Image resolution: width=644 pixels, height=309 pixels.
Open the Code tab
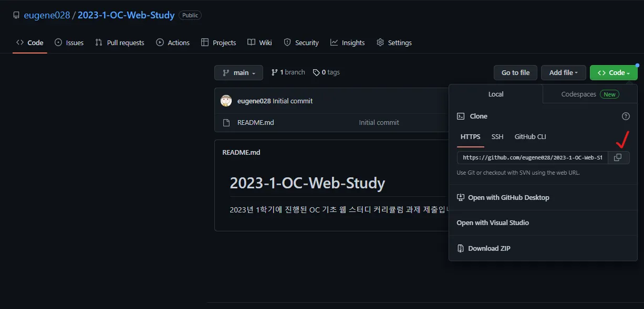pos(30,42)
